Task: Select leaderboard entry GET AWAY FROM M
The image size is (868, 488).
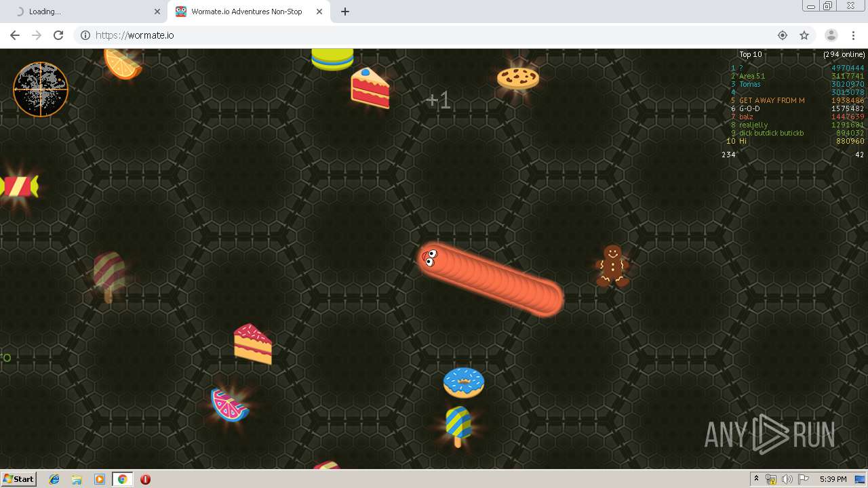Action: coord(772,100)
